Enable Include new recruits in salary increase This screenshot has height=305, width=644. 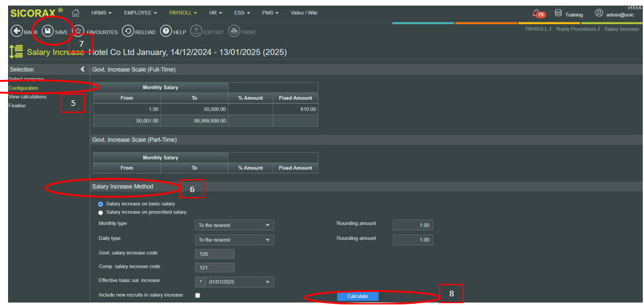(x=198, y=295)
